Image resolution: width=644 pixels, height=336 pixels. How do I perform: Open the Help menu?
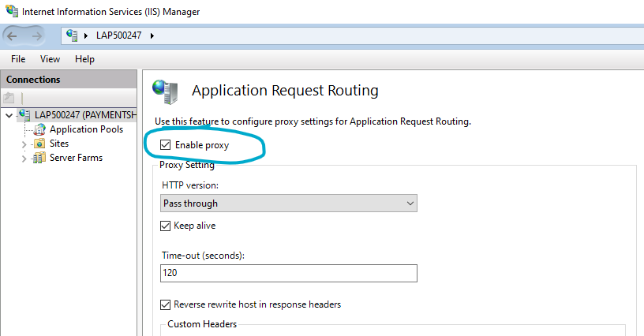[84, 59]
